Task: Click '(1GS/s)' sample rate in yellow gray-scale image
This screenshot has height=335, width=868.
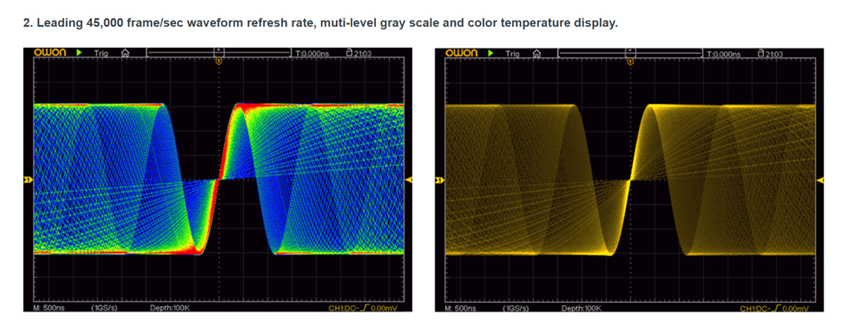Action: (516, 308)
